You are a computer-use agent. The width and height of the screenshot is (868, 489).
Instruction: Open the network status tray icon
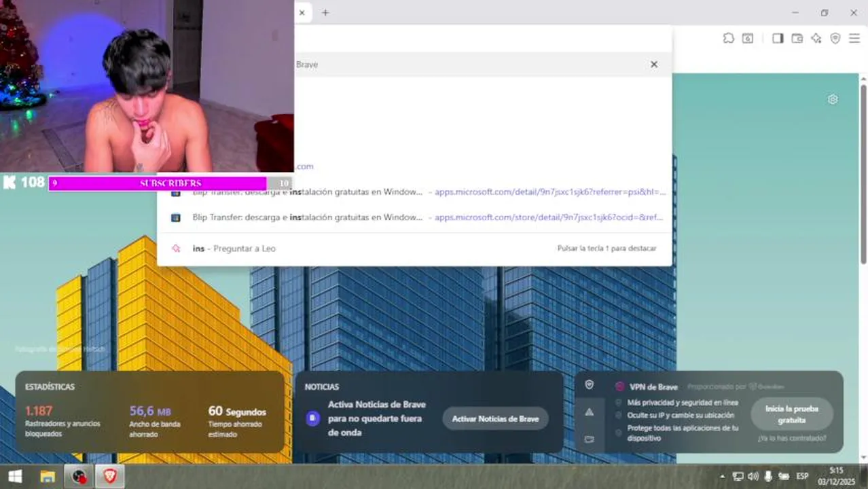tap(738, 477)
